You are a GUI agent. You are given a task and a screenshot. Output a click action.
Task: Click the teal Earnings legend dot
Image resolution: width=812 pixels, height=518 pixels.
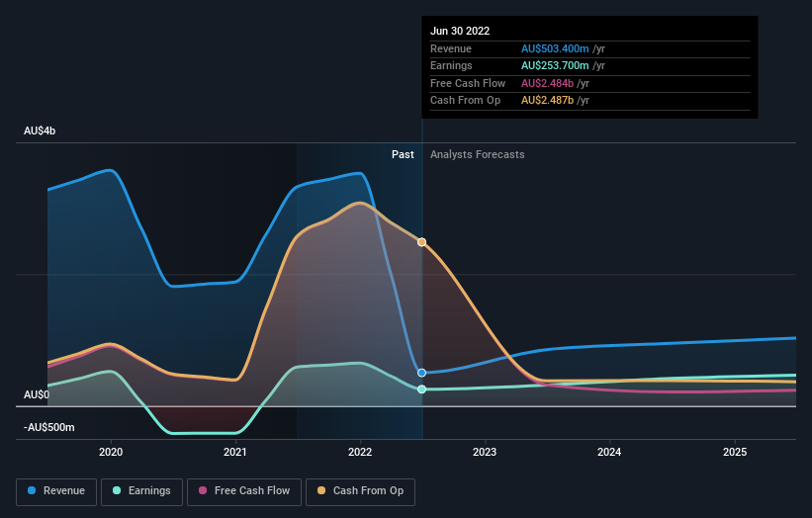117,490
